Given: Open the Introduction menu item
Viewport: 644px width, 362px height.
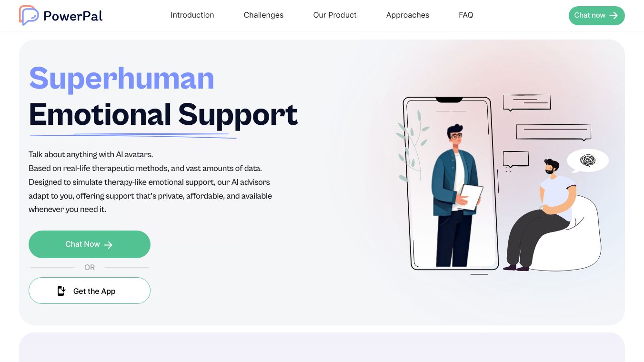Looking at the screenshot, I should click(192, 15).
